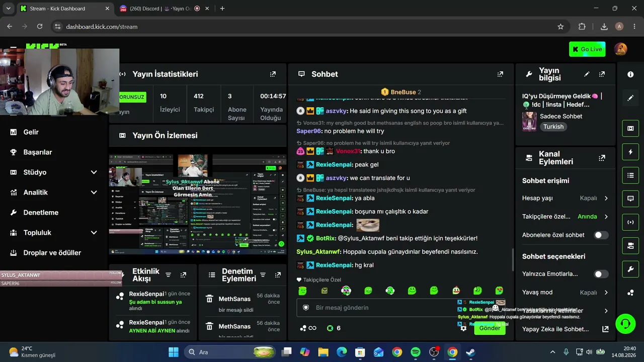The height and width of the screenshot is (362, 644).
Task: Click username BotRix in chat
Action: tap(326, 238)
